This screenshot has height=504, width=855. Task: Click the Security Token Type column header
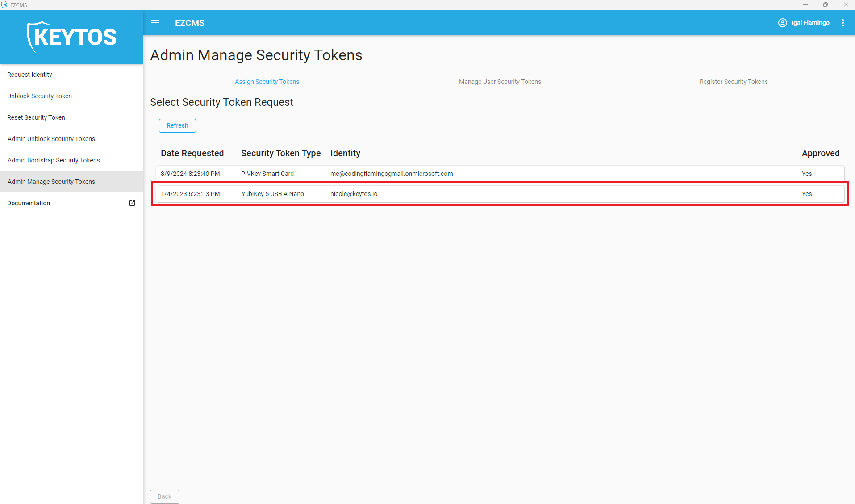(x=281, y=153)
